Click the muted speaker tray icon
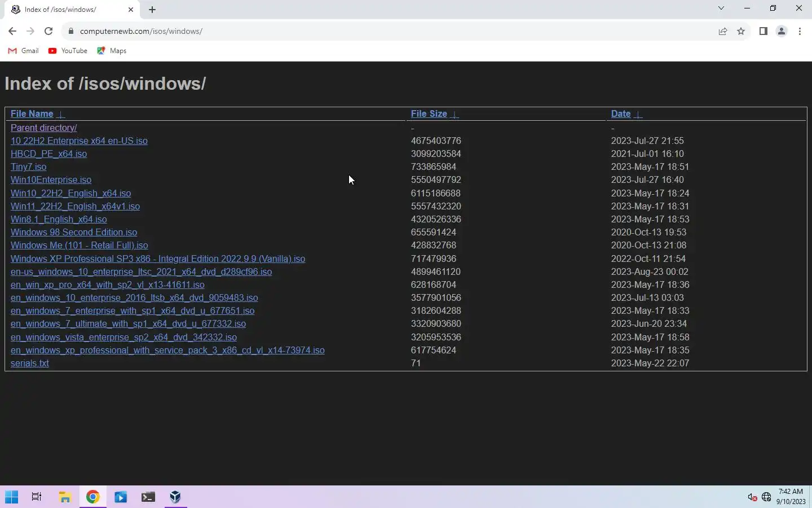This screenshot has height=508, width=812. click(752, 497)
